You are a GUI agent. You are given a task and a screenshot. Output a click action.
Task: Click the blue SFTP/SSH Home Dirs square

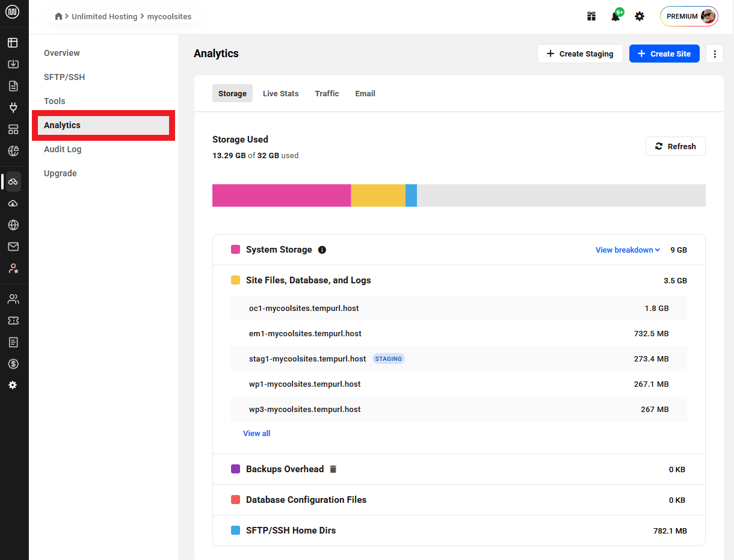236,531
